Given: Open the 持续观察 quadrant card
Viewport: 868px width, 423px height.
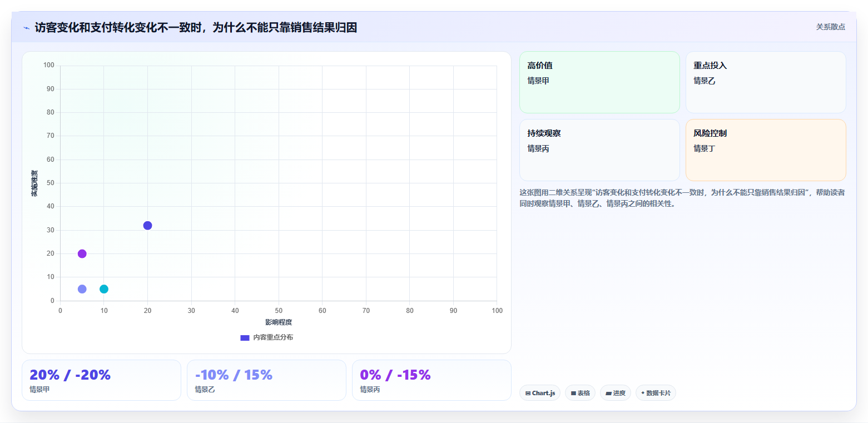Looking at the screenshot, I should (599, 150).
